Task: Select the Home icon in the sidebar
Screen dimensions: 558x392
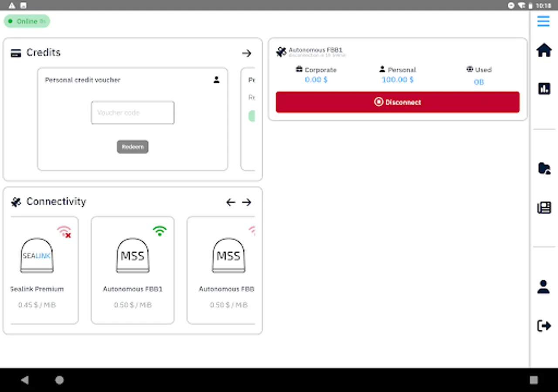Action: coord(544,50)
